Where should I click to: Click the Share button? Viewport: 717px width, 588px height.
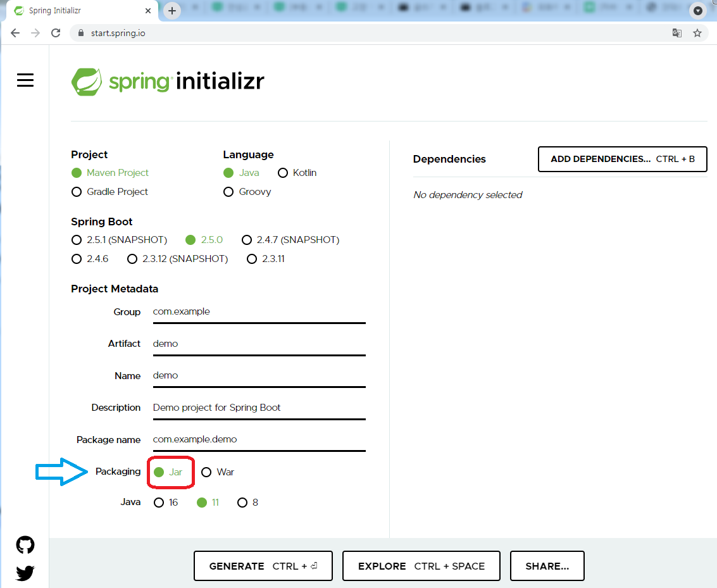tap(547, 566)
